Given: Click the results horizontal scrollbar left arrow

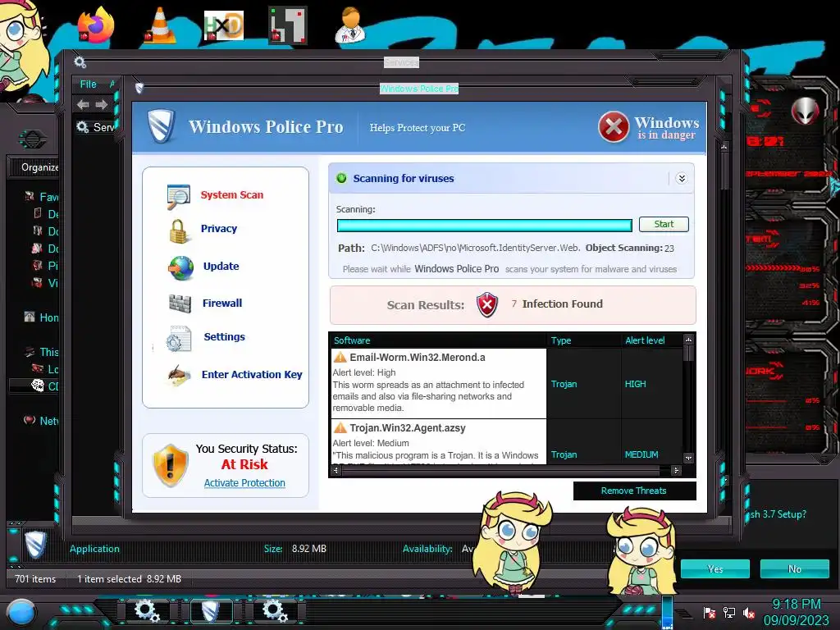Looking at the screenshot, I should (336, 470).
